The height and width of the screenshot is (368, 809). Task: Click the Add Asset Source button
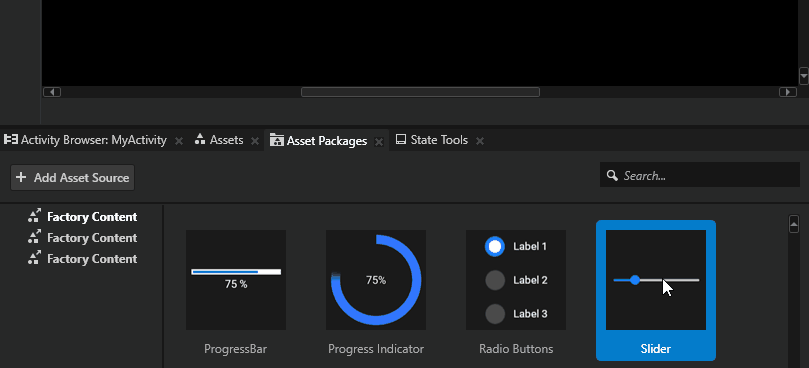(72, 178)
